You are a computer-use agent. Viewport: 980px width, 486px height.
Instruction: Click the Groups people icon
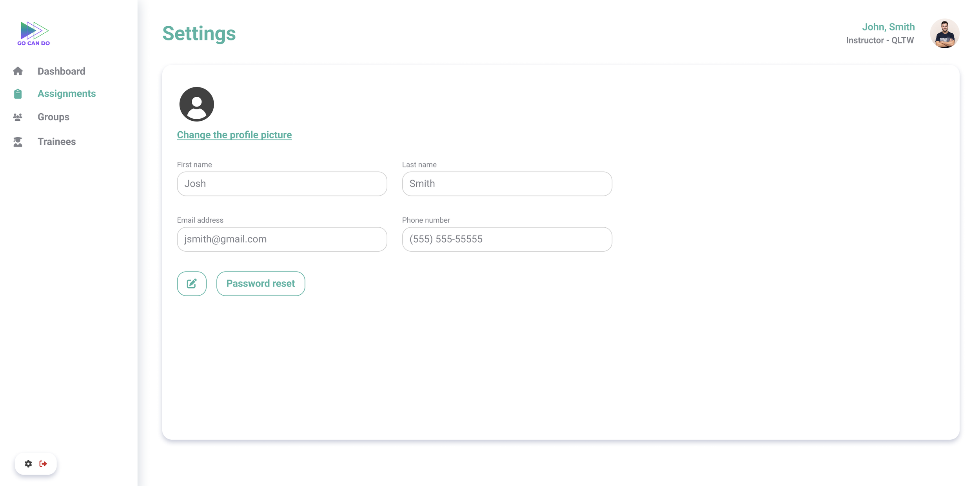click(x=18, y=117)
